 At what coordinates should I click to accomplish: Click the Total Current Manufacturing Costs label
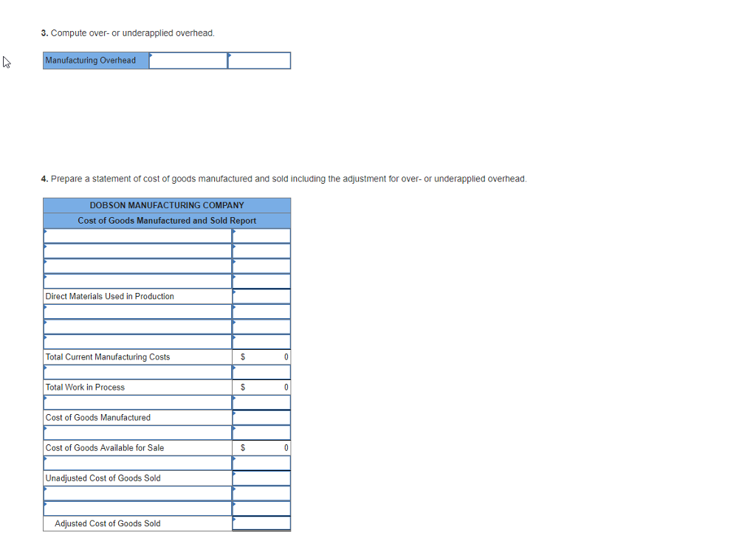click(108, 357)
